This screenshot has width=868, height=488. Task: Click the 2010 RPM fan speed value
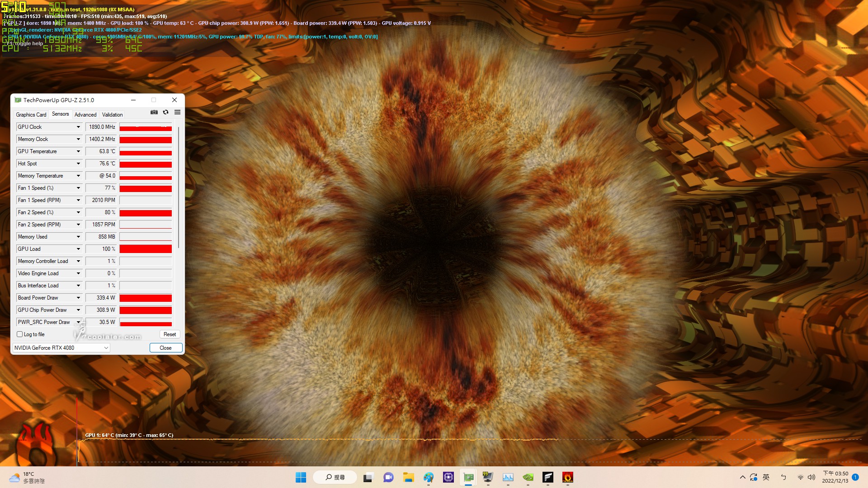(x=102, y=200)
